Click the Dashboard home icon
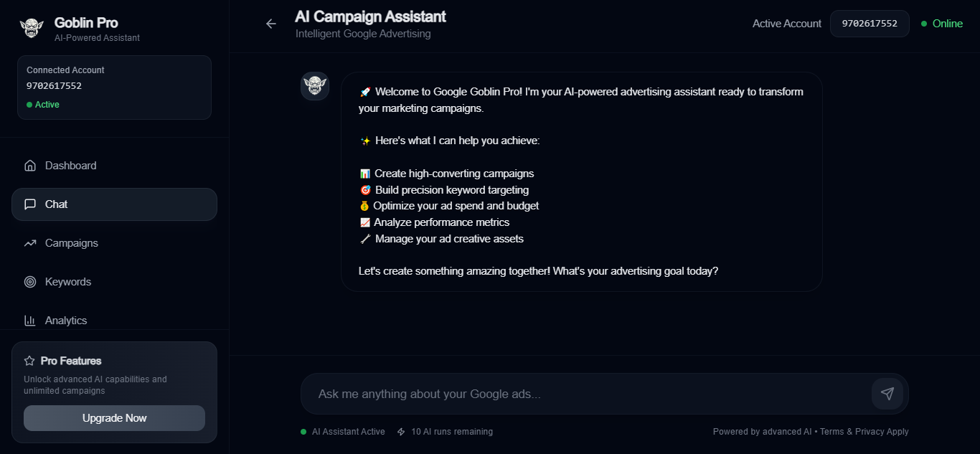Screen dimensions: 980x454 click(x=30, y=166)
